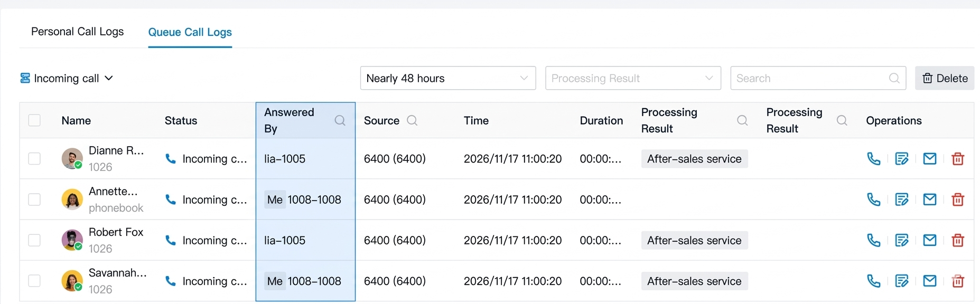The height and width of the screenshot is (304, 980).
Task: Open Processing Result filter dropdown
Action: tap(633, 78)
